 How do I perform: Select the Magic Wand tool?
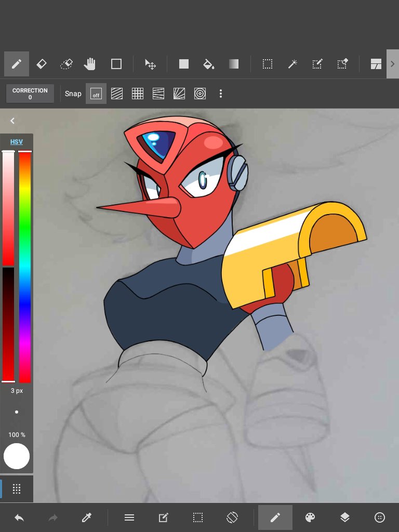[292, 64]
